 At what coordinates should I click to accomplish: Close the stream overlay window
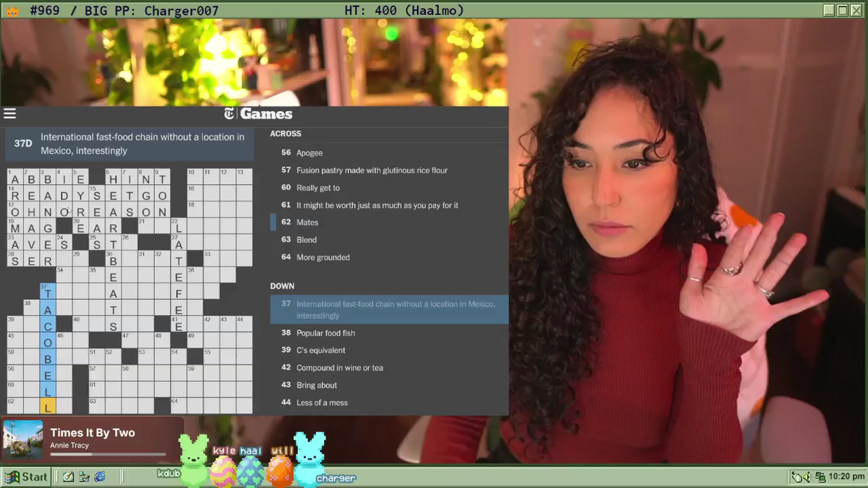(x=856, y=10)
